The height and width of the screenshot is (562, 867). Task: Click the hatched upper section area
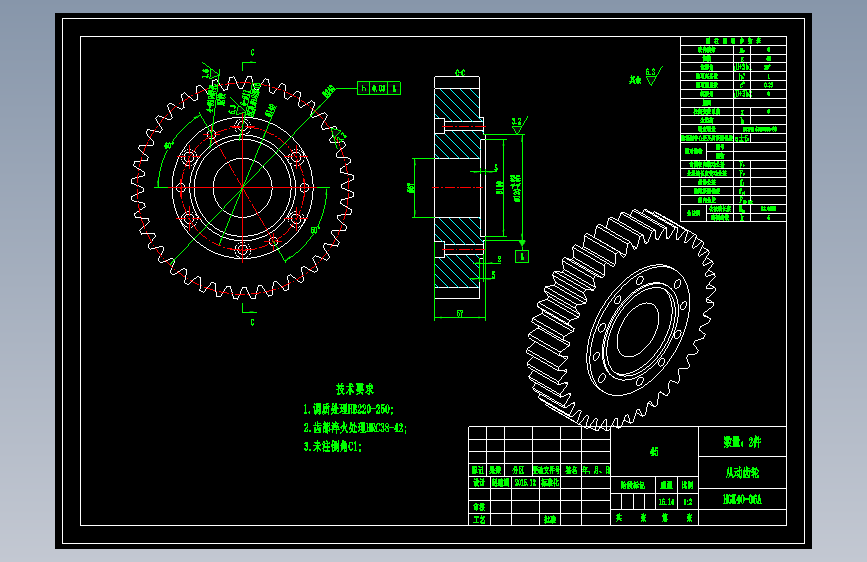coord(457,123)
